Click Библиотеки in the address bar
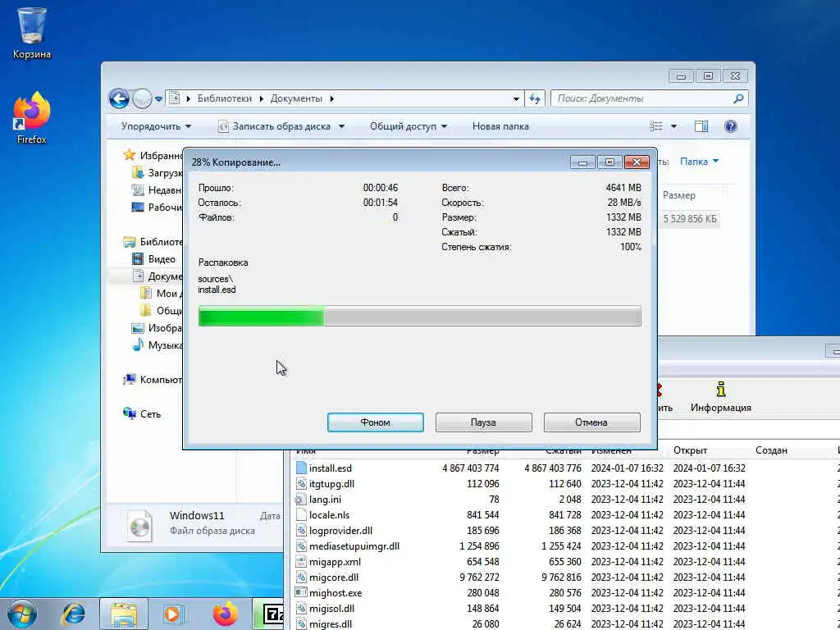This screenshot has width=840, height=630. coord(225,98)
